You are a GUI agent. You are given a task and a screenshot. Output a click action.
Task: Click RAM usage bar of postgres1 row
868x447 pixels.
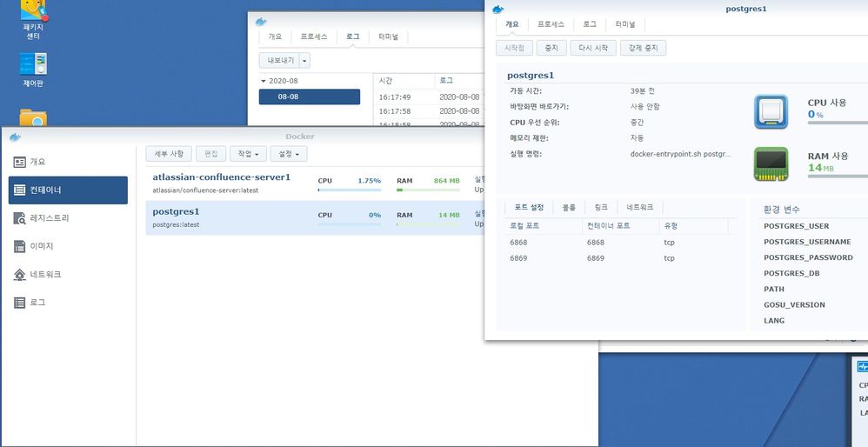[x=428, y=224]
